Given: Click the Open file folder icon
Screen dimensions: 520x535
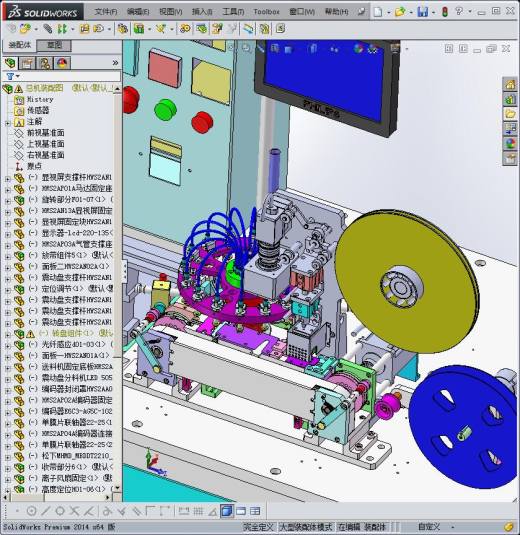Looking at the screenshot, I should (x=400, y=12).
